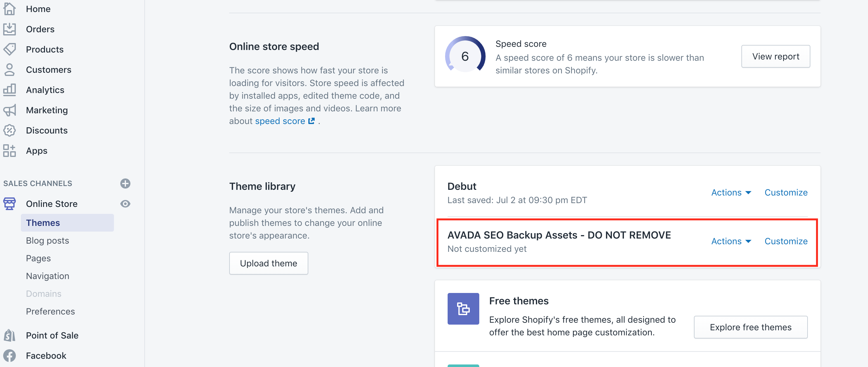868x367 pixels.
Task: Click the speed score gauge showing 6
Action: coord(465,56)
